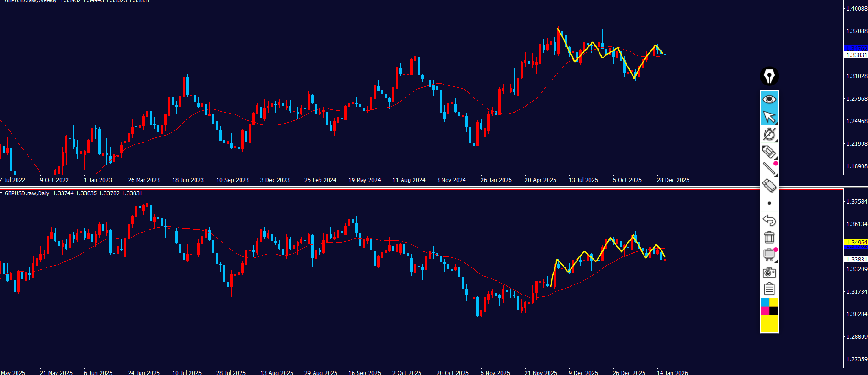Screen dimensions: 868x375
Task: Open the brush size dot selector
Action: tap(769, 203)
